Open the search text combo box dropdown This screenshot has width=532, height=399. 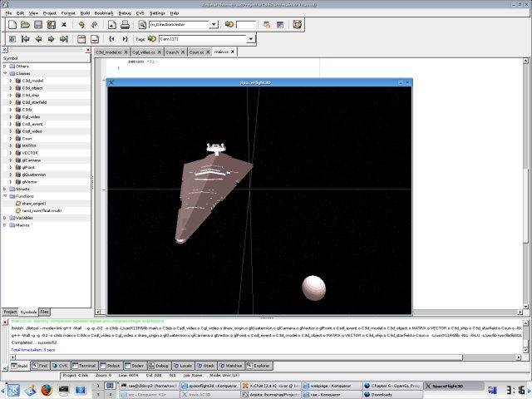pyautogui.click(x=214, y=25)
